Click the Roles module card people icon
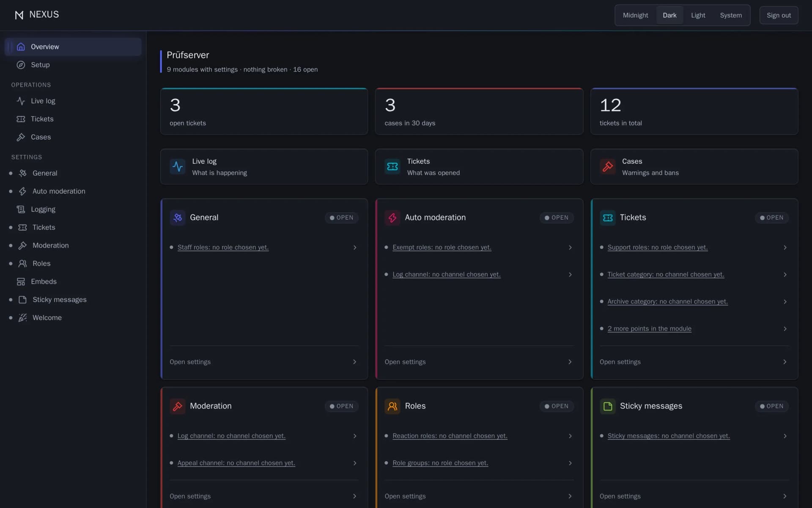Viewport: 812px width, 508px height. (x=392, y=406)
